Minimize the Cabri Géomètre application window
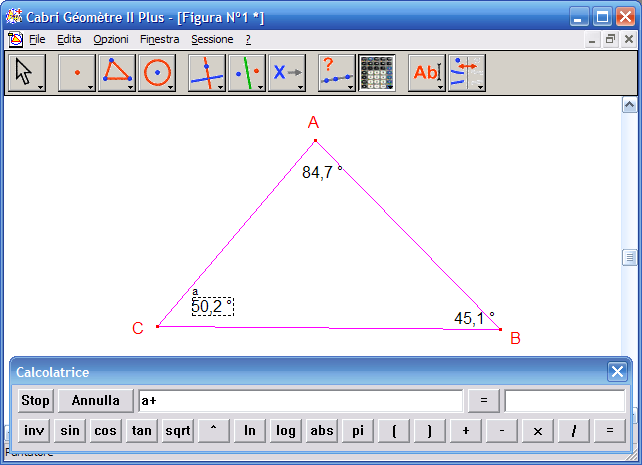Screen dimensions: 642x465 click(579, 17)
